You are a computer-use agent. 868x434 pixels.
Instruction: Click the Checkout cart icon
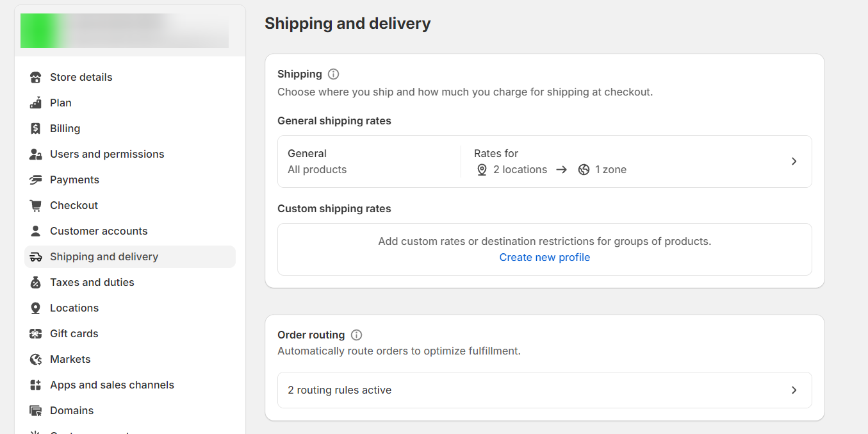(36, 206)
